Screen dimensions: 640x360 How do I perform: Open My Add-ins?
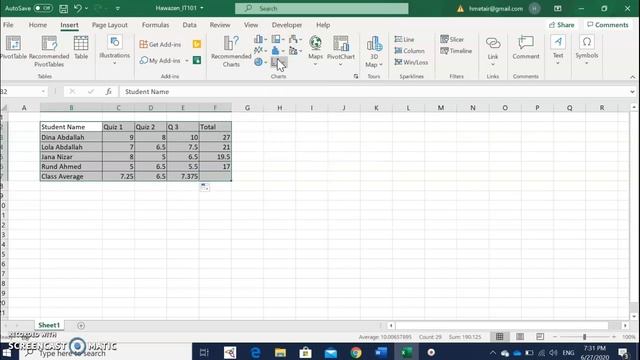(x=160, y=60)
